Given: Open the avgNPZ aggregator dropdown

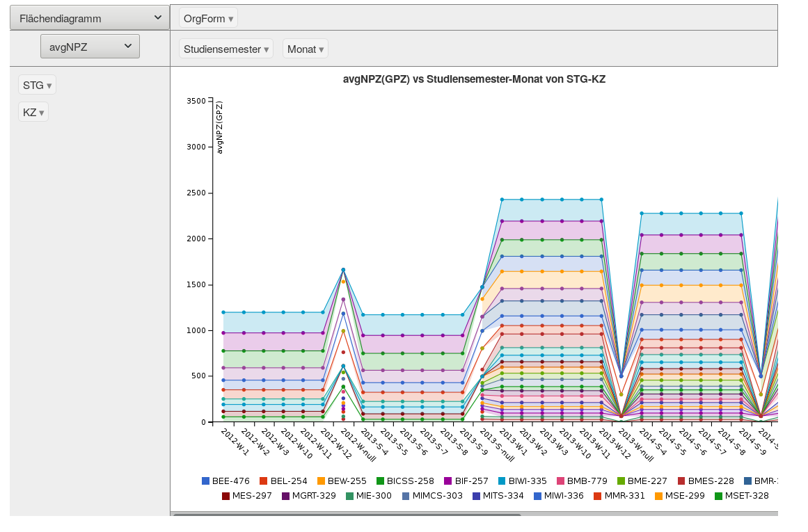Looking at the screenshot, I should (x=90, y=47).
